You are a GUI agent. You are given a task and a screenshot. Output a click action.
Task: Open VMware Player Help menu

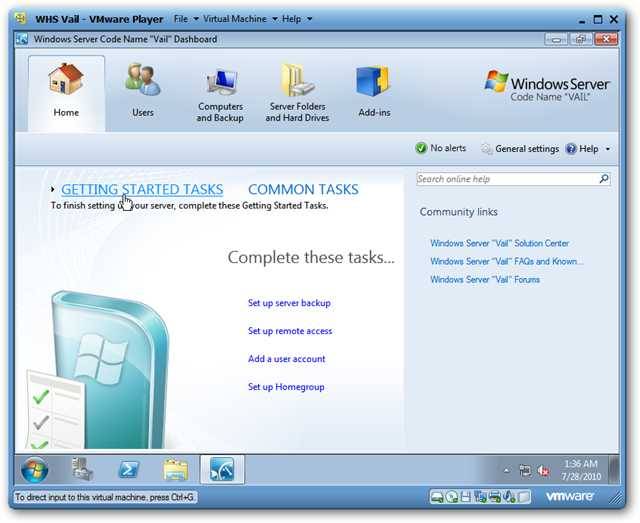point(297,19)
